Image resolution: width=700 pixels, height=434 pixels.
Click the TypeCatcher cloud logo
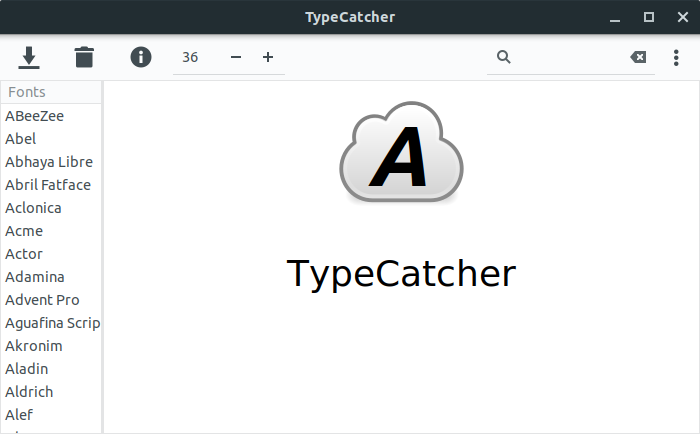click(401, 152)
